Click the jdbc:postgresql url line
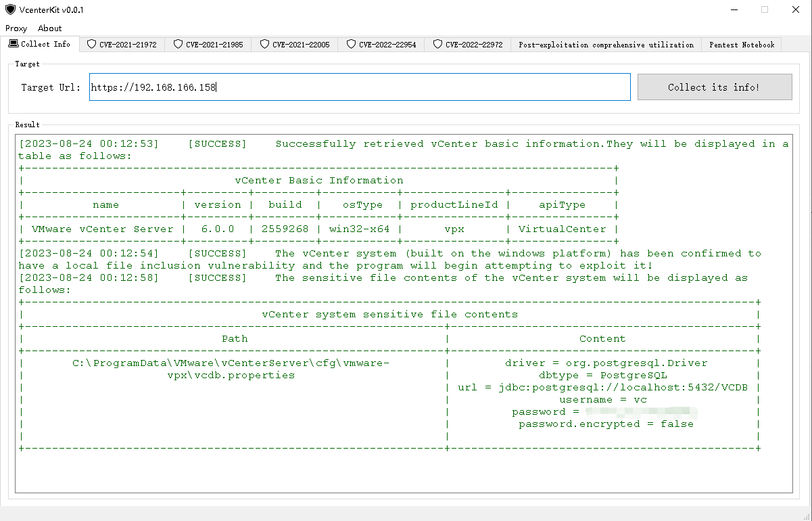The height and width of the screenshot is (521, 812). (x=603, y=388)
